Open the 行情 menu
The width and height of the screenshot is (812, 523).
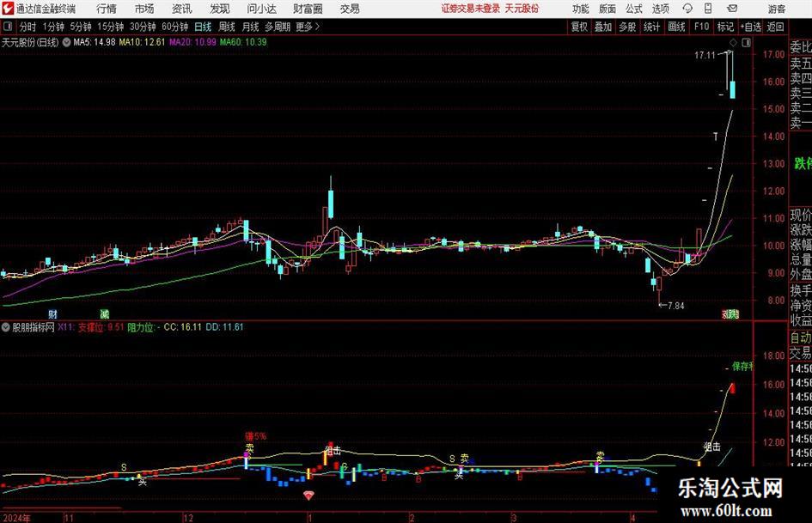tap(107, 9)
